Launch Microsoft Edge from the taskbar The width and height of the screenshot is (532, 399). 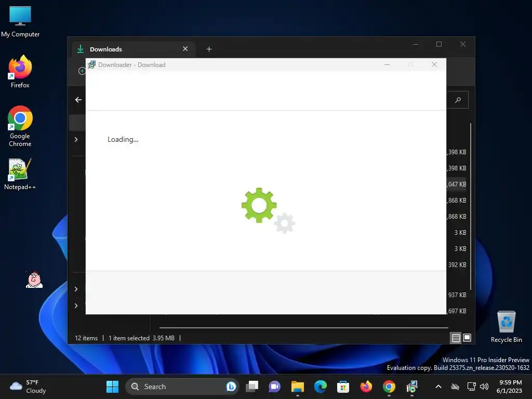coord(320,387)
